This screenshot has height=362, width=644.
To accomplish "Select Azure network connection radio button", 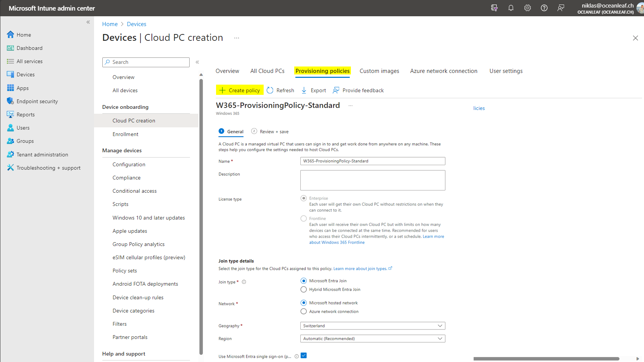I will pos(304,311).
